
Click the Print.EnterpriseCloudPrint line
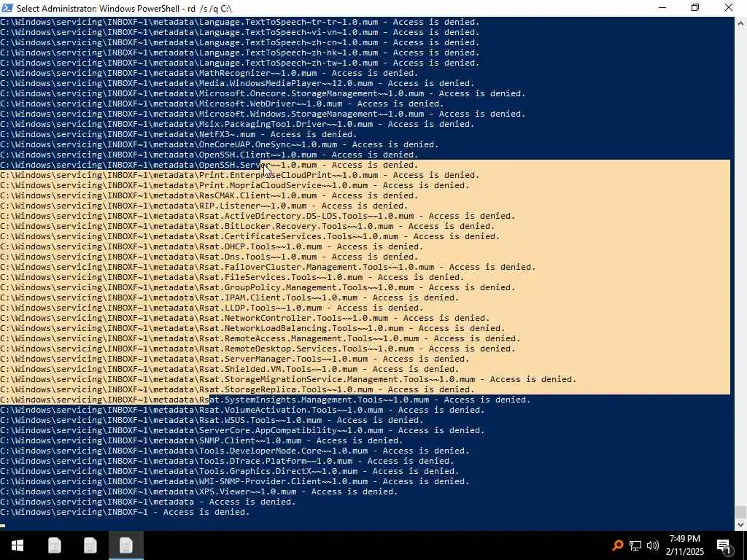pos(239,175)
